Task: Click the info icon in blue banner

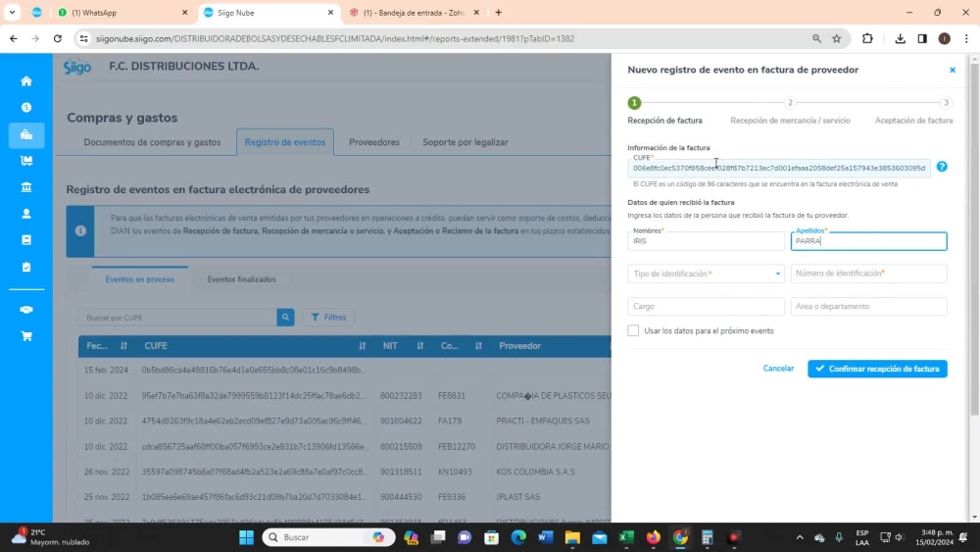Action: coord(80,230)
